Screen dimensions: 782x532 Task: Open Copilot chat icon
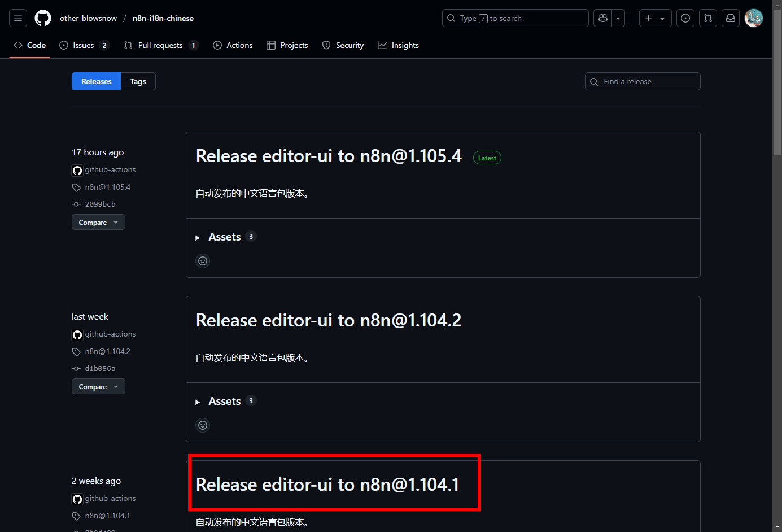pyautogui.click(x=603, y=18)
